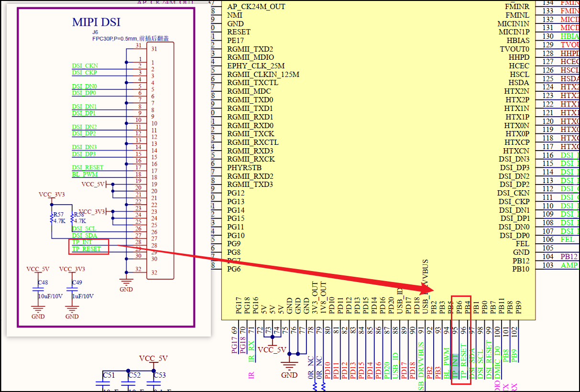Click the MIPI DSI block title
Screen dimensions: 580x392
(96, 22)
